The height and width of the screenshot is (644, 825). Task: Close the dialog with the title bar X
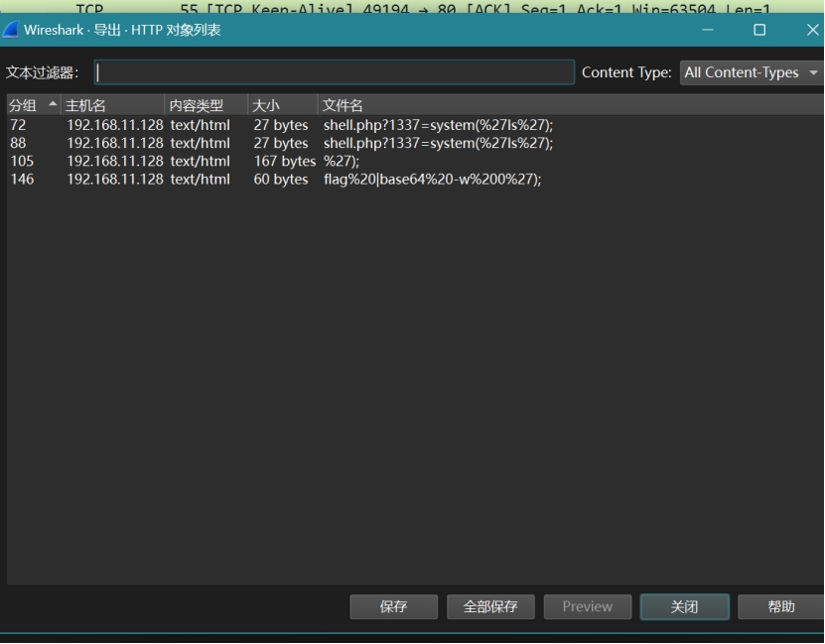point(811,30)
